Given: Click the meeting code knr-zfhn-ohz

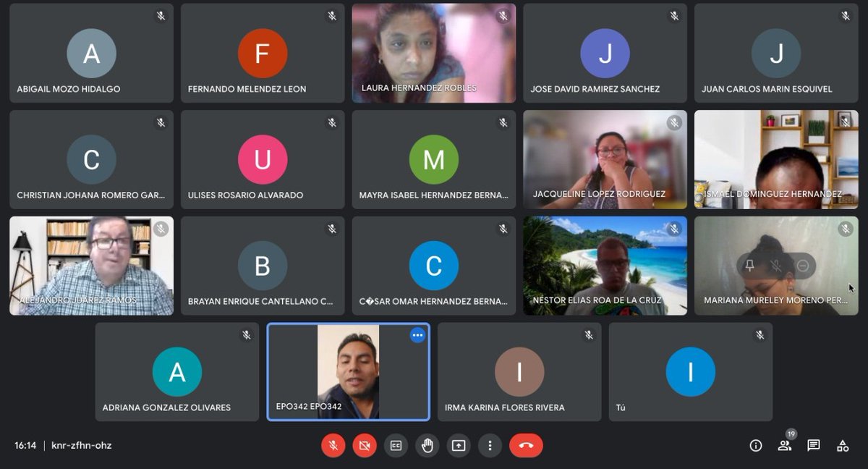Looking at the screenshot, I should (82, 446).
